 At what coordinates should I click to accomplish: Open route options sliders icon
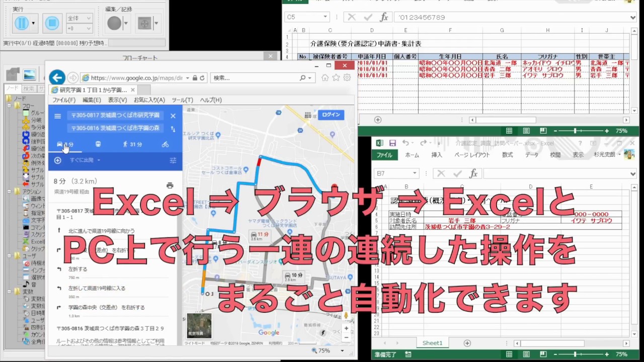click(x=173, y=160)
